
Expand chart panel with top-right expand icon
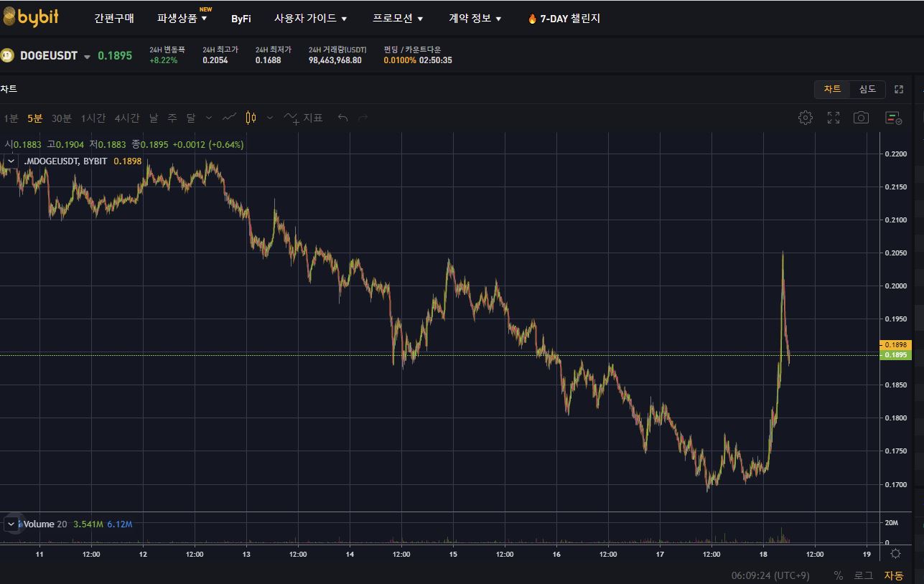(898, 90)
